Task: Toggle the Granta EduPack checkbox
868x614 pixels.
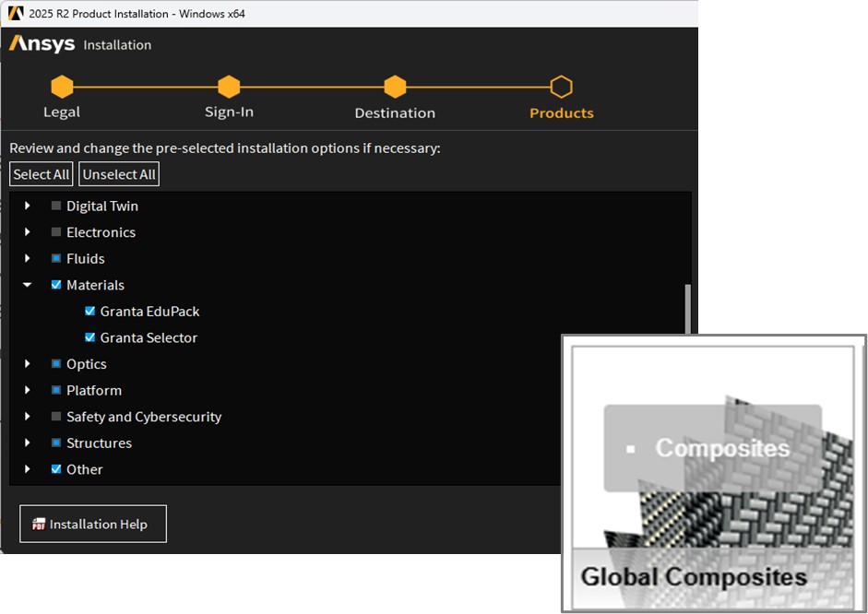Action: pyautogui.click(x=90, y=312)
